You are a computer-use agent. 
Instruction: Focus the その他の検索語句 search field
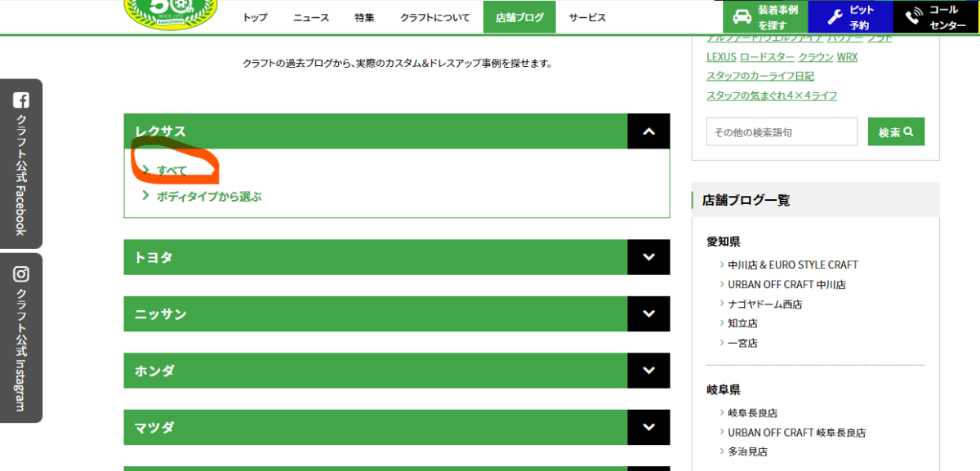(782, 132)
